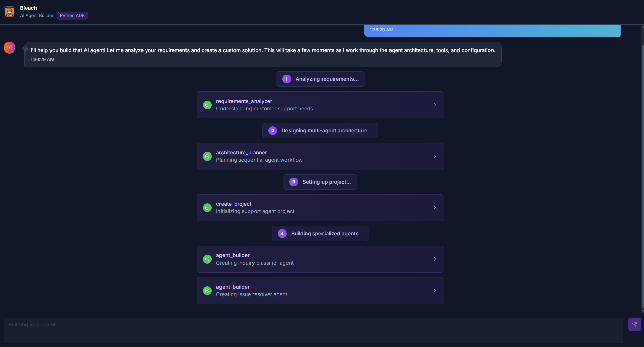Click the step 2 number badge

(273, 131)
